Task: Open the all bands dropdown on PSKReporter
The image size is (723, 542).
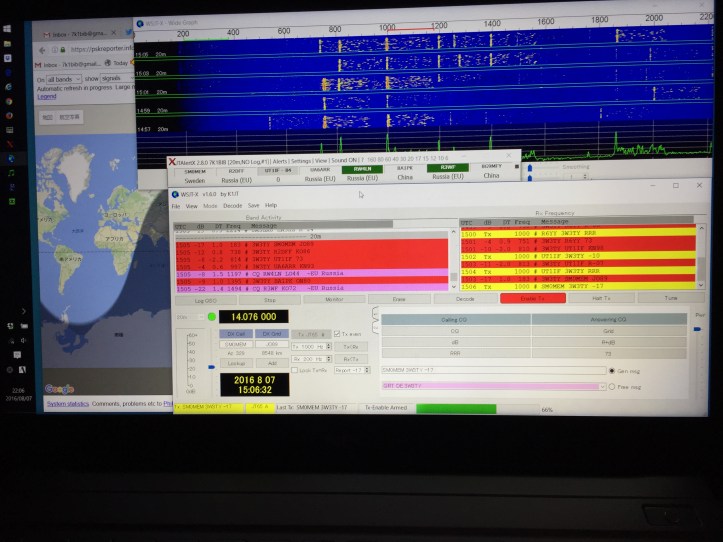Action: [x=64, y=79]
